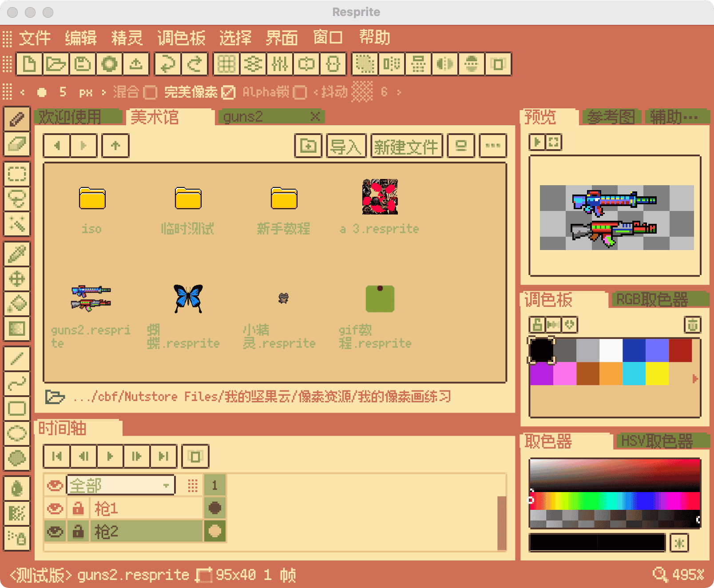Select the pencil tool in left toolbar
Image resolution: width=714 pixels, height=588 pixels.
(17, 119)
